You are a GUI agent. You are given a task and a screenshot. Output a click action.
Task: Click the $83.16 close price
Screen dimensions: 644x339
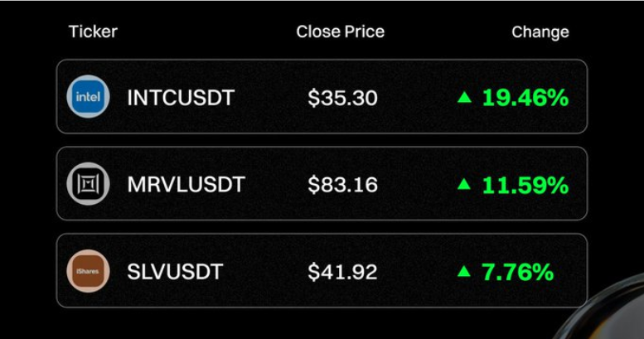342,185
